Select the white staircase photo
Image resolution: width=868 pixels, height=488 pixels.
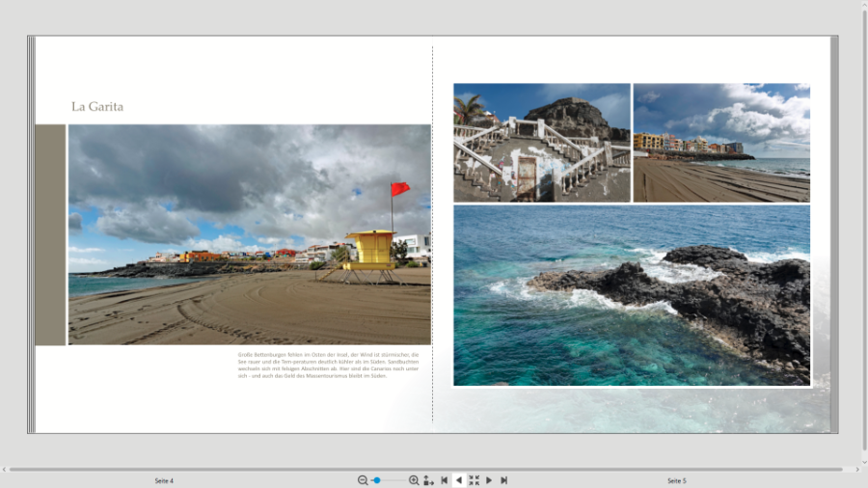(x=541, y=143)
